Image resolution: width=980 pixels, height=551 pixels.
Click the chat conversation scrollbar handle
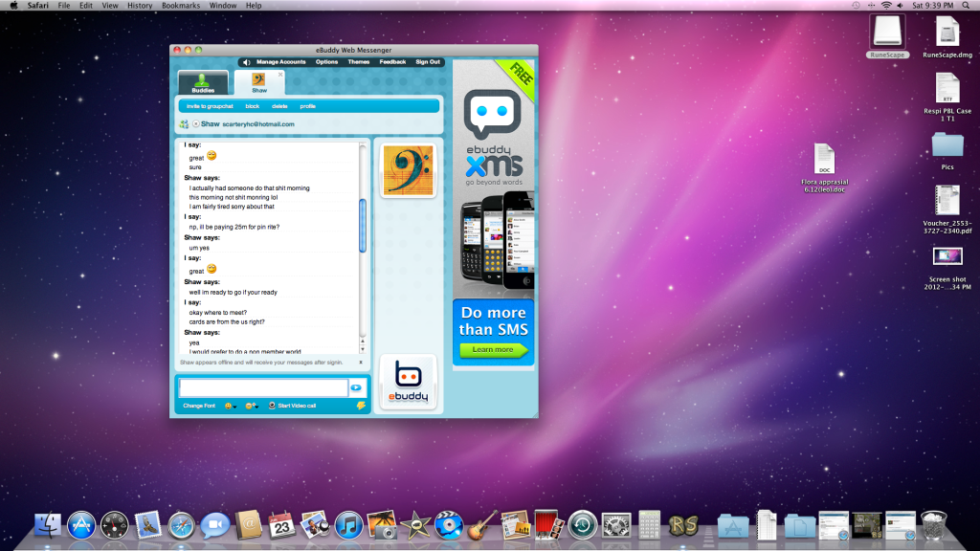click(x=363, y=226)
